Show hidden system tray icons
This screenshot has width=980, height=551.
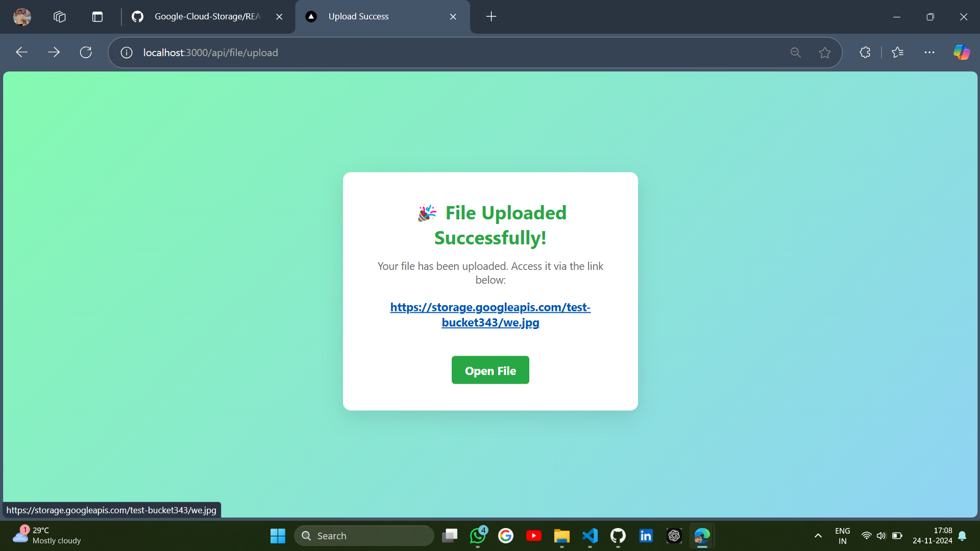pyautogui.click(x=818, y=536)
